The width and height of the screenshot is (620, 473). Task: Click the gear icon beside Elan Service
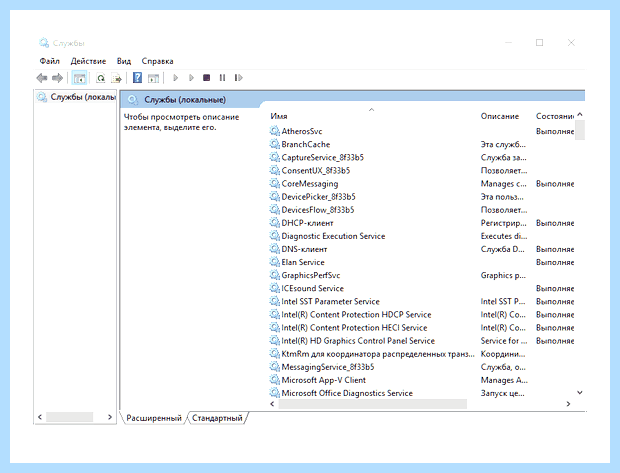coord(274,262)
